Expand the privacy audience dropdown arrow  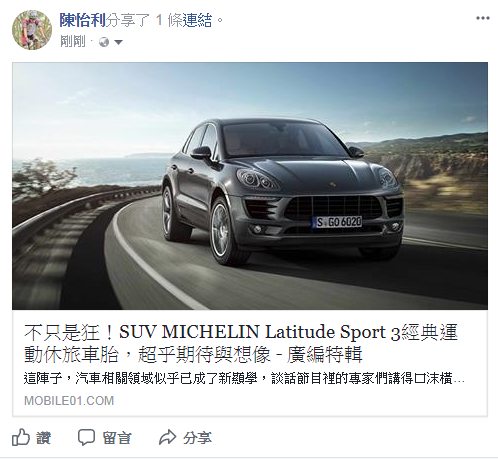click(118, 42)
